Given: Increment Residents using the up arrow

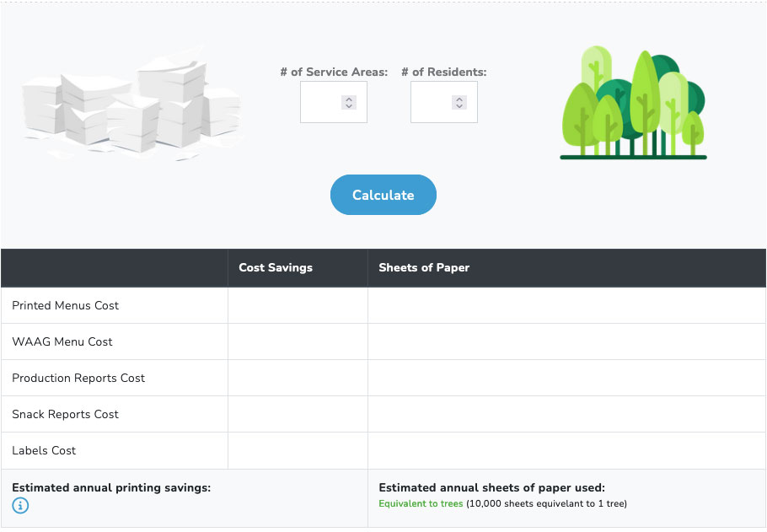Looking at the screenshot, I should (459, 99).
